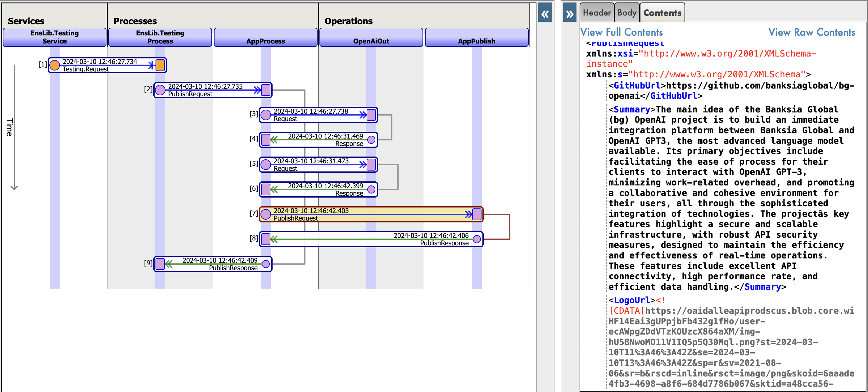
Task: Click the purple source circle of message 3
Action: (x=265, y=115)
